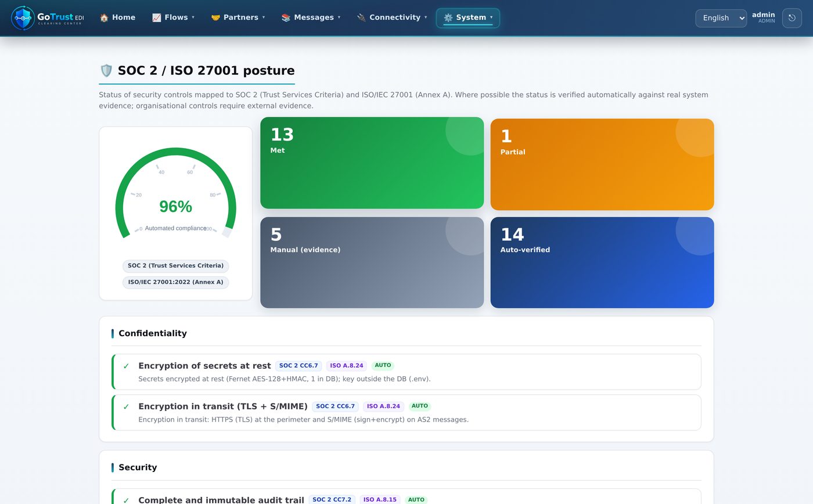Click the green 13 Met card

click(x=372, y=163)
